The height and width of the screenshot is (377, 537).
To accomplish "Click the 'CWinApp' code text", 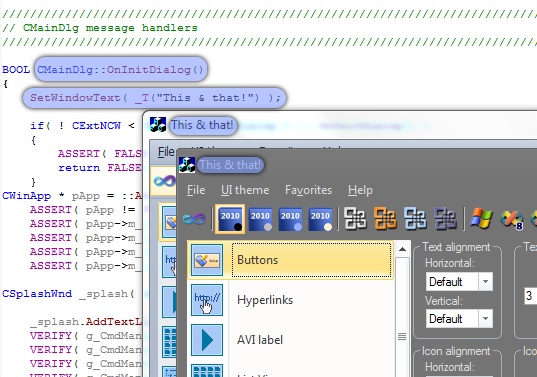I will 26,196.
